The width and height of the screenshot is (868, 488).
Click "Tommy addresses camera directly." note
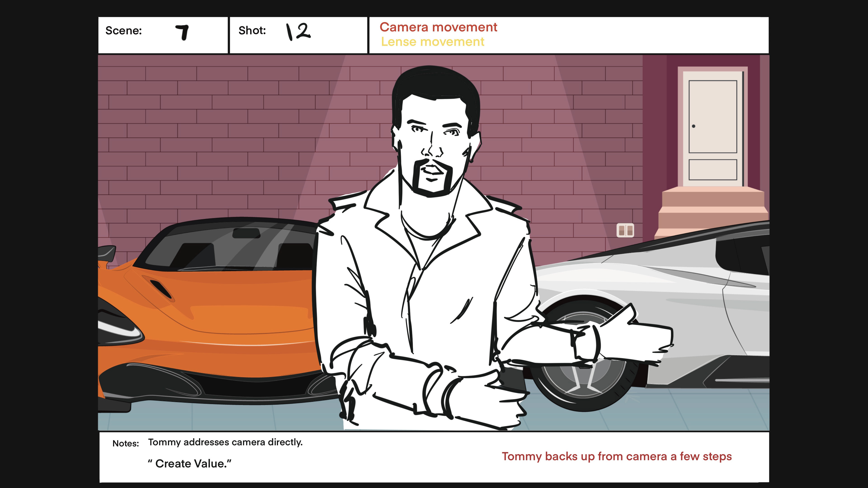tap(225, 442)
